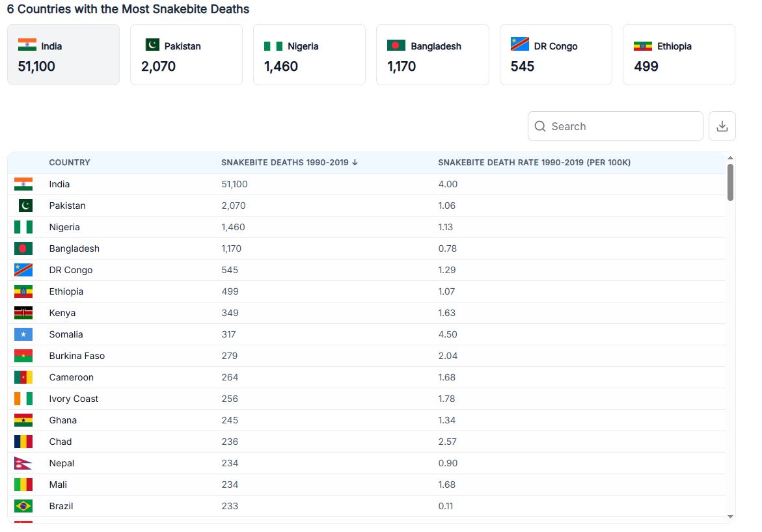Click the Mali flag icon
The image size is (762, 532).
click(x=23, y=485)
